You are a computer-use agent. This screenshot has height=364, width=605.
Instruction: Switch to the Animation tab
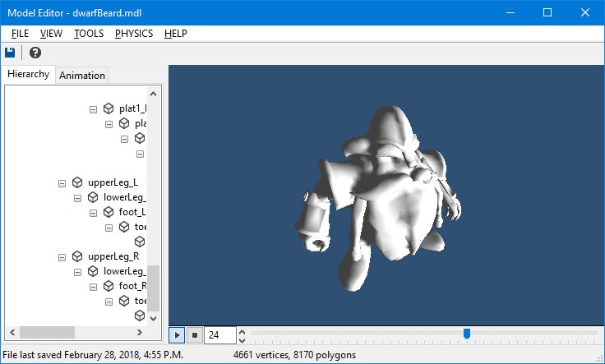pyautogui.click(x=82, y=75)
